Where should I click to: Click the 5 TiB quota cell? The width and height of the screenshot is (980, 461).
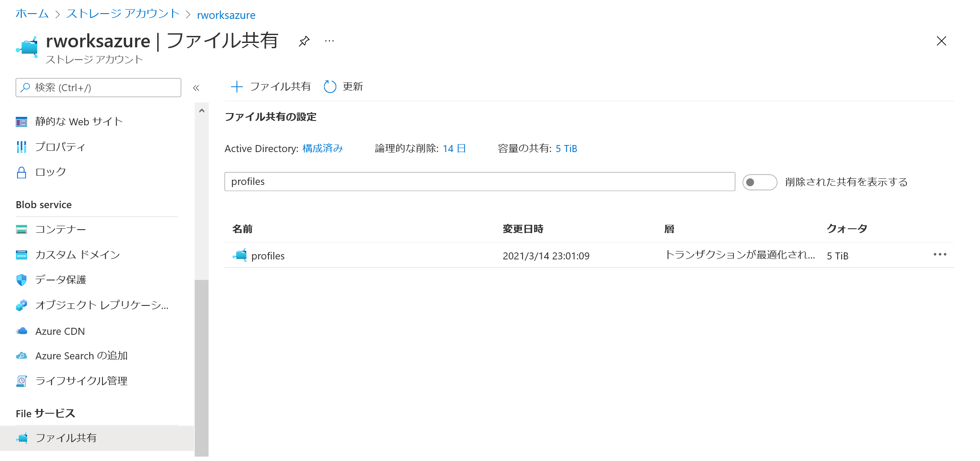tap(838, 256)
